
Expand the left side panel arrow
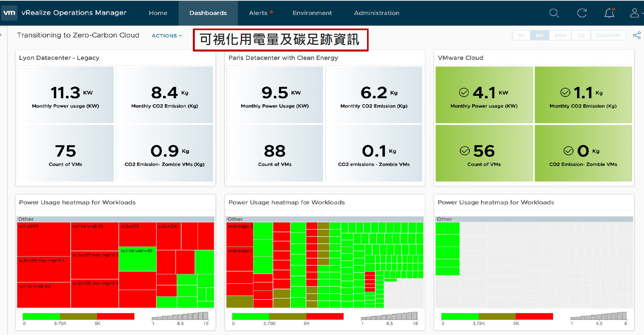click(x=1, y=35)
